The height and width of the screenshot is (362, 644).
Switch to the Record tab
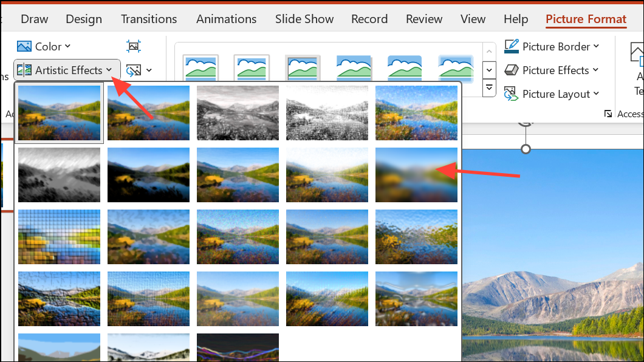(369, 19)
